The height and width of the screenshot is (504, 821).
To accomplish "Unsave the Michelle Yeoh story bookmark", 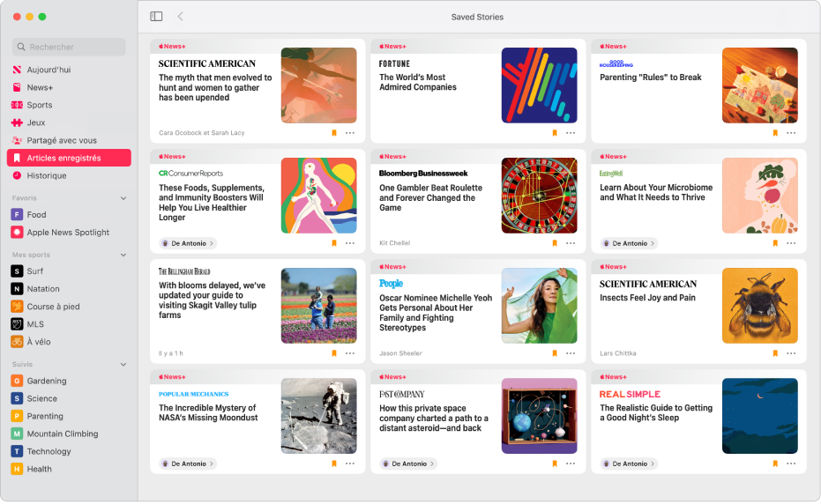I will click(x=555, y=353).
